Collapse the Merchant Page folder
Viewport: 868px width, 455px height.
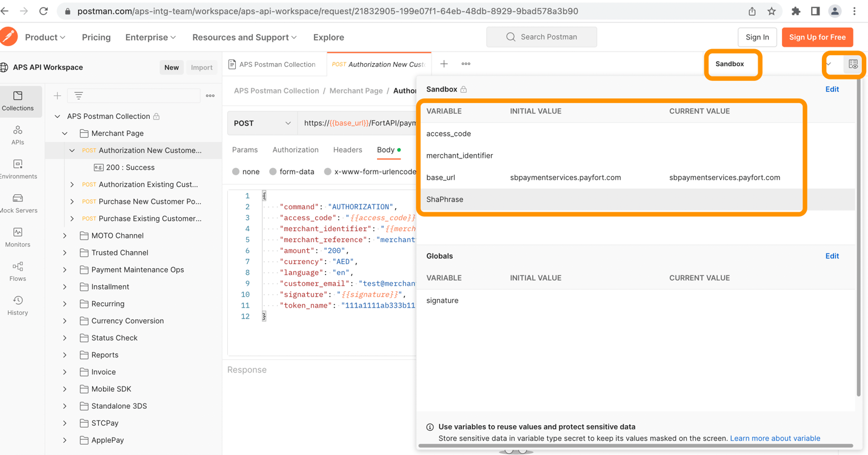coord(65,133)
